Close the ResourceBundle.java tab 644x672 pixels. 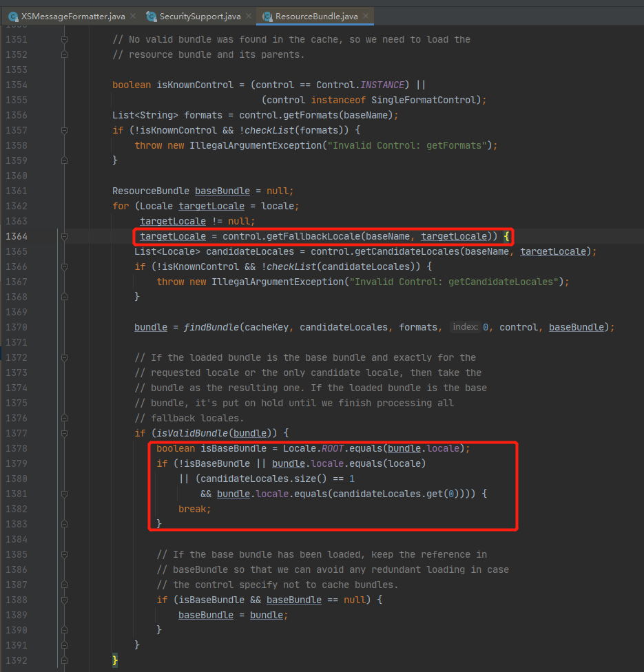[366, 16]
